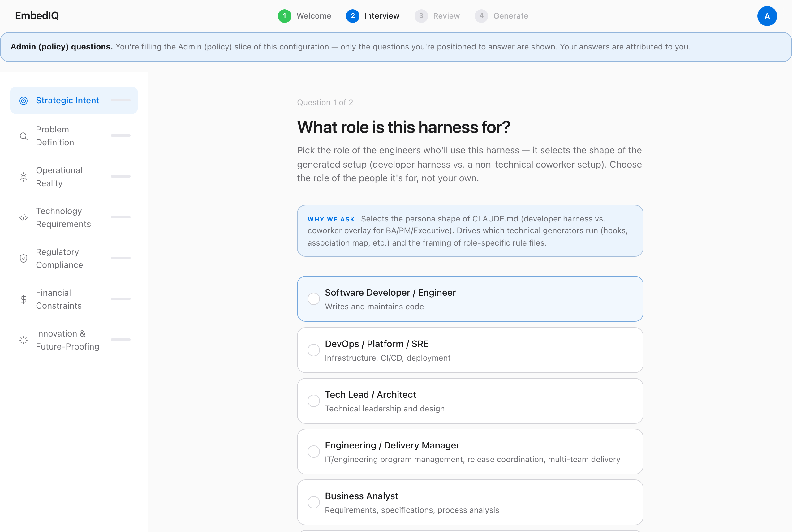Open the user avatar 'A' menu
This screenshot has width=792, height=532.
(x=767, y=16)
